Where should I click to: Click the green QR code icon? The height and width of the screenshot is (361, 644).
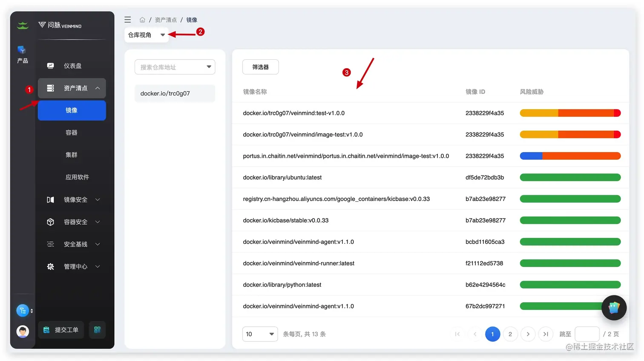pos(97,329)
